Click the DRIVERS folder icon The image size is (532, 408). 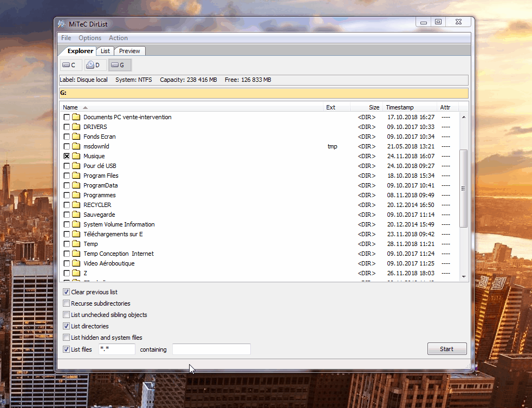click(76, 127)
